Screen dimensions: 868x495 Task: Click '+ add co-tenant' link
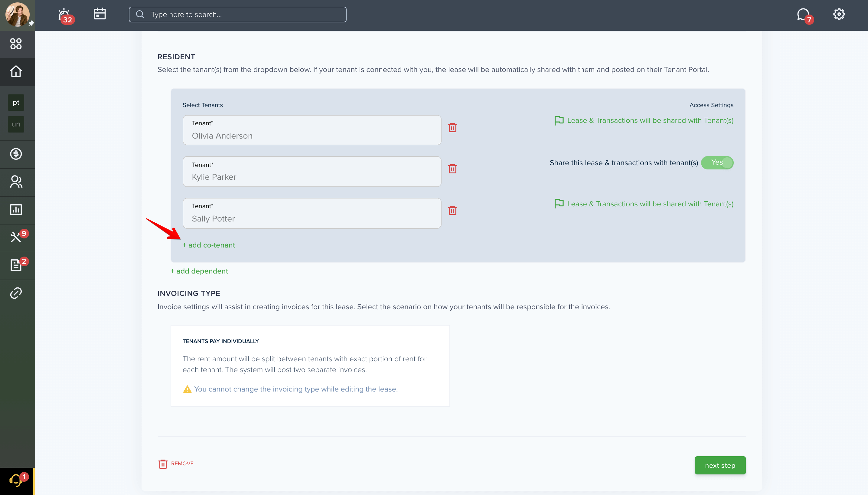click(209, 245)
